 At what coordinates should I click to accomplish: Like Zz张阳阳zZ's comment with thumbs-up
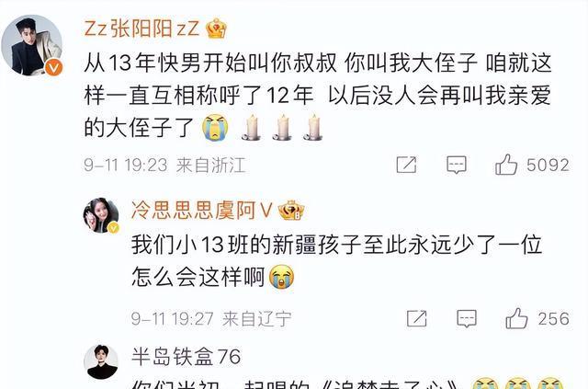(506, 165)
